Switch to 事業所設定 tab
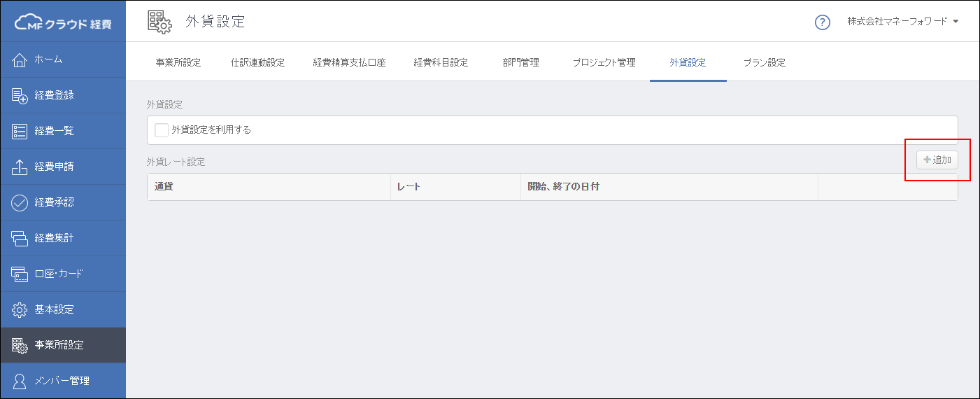980x399 pixels. (178, 62)
